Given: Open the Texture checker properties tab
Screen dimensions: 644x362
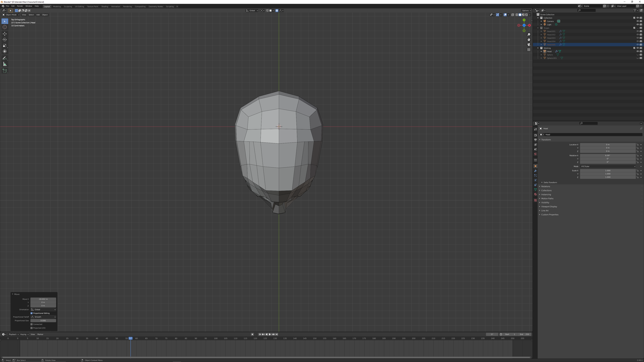Looking at the screenshot, I should pos(535,200).
